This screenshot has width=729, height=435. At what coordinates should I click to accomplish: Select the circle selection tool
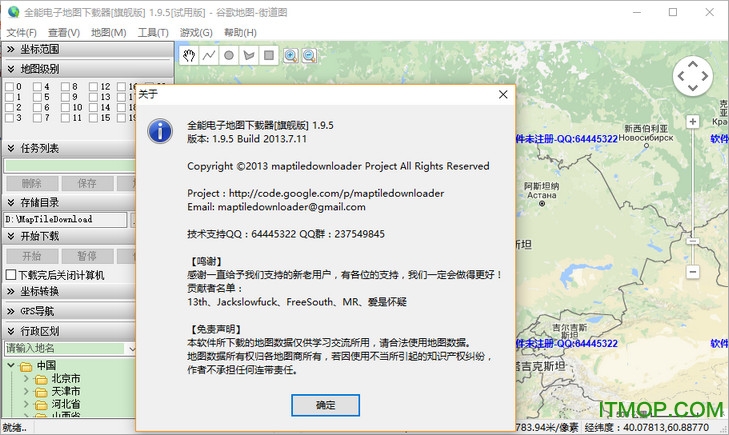coord(229,56)
